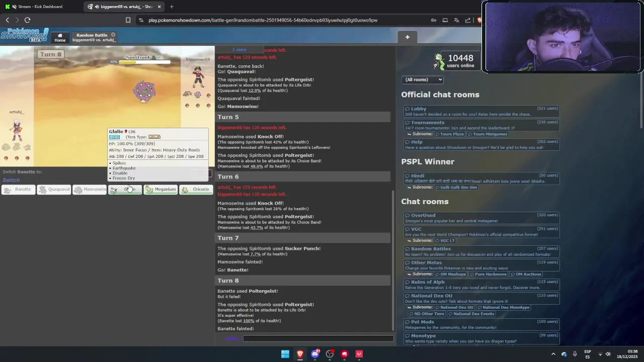
Task: Go back in browser history
Action: [8, 20]
